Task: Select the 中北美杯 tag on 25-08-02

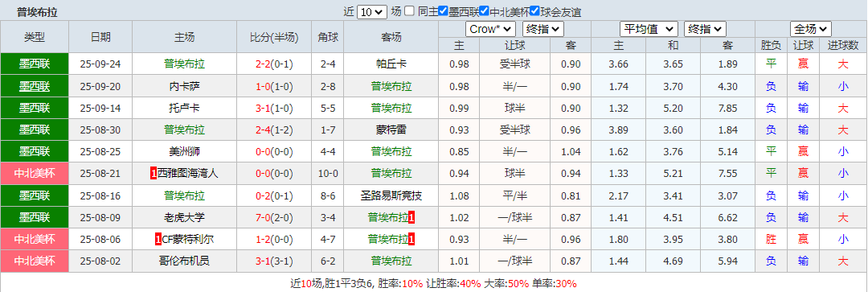Action: click(35, 261)
